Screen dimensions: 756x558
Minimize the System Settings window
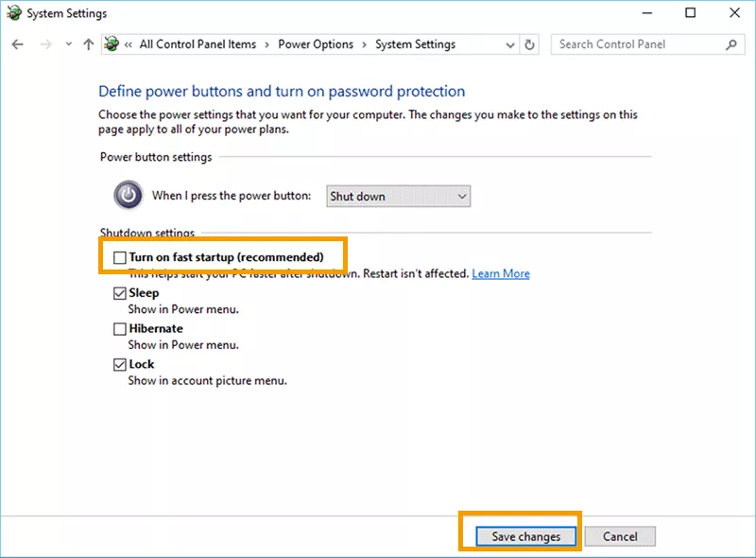pos(647,13)
